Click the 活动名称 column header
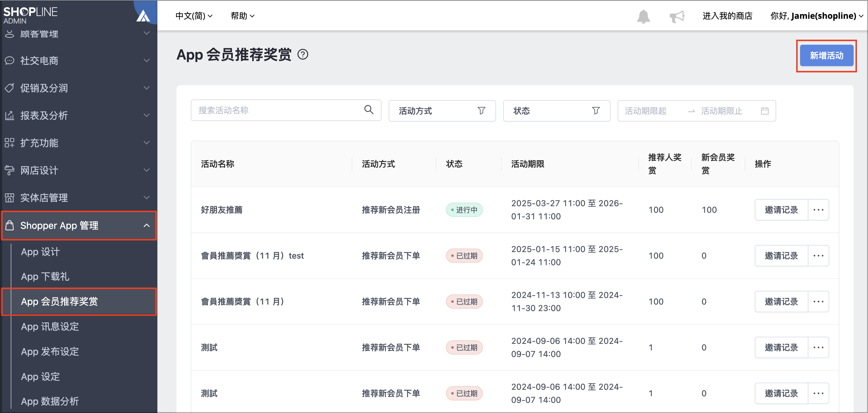Screen dimensions: 868x413 [217, 164]
